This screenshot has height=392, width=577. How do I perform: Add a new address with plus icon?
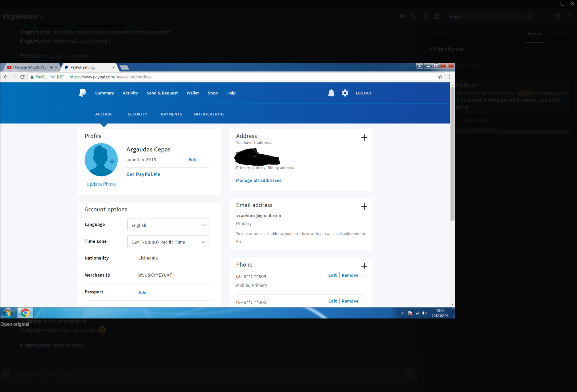364,138
